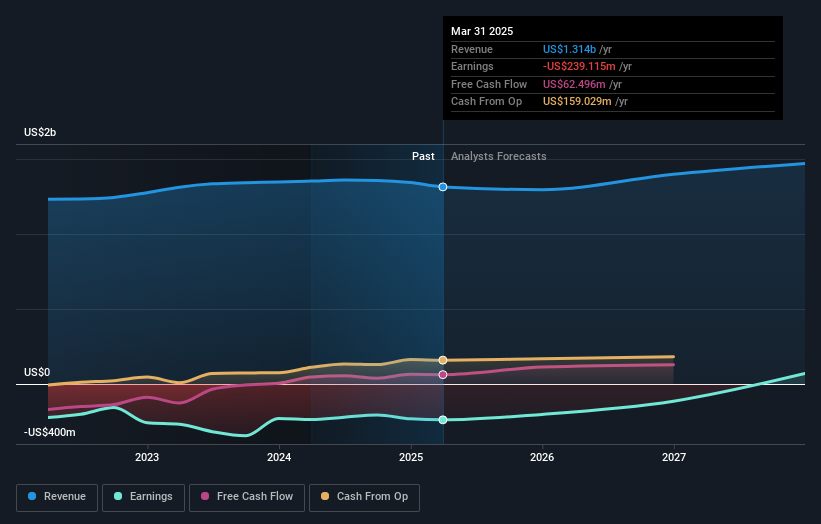Toggle the Free Cash Flow legend series

[247, 497]
